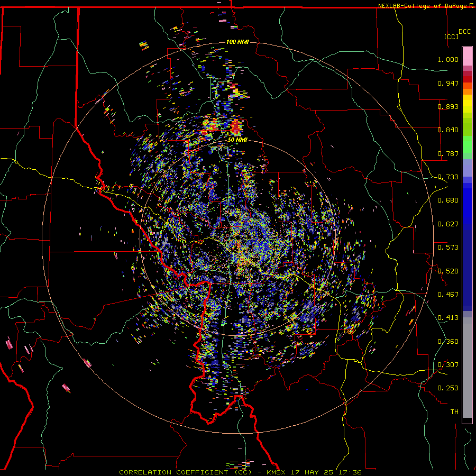This screenshot has height=476, width=476.
Task: Pick the bright green band of the color bar
Action: pyautogui.click(x=467, y=144)
